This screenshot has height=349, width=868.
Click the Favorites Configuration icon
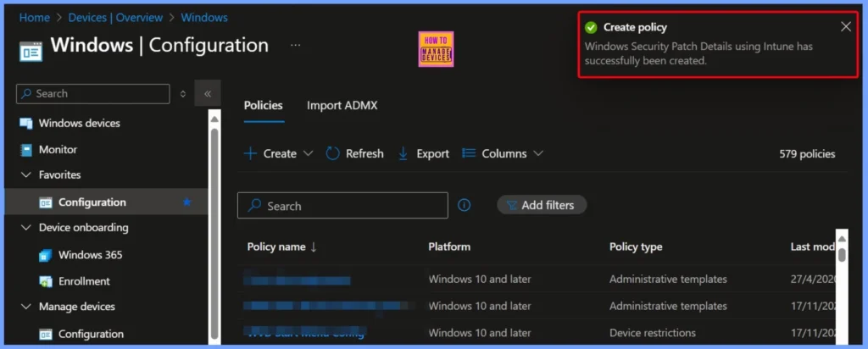click(46, 202)
